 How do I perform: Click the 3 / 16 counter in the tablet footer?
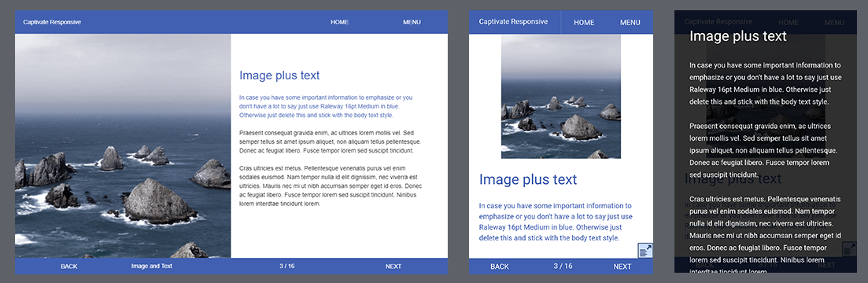(563, 266)
